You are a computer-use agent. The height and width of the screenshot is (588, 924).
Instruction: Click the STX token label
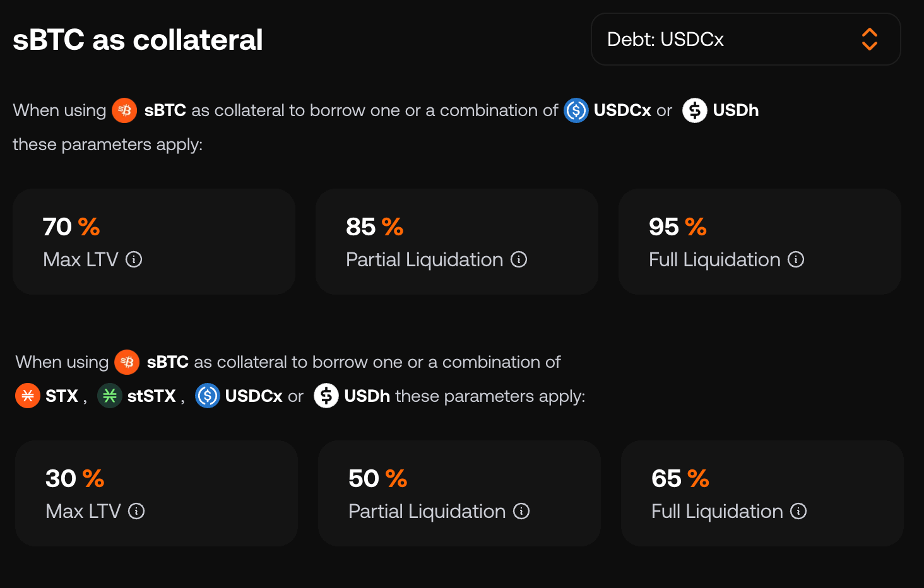pos(62,396)
